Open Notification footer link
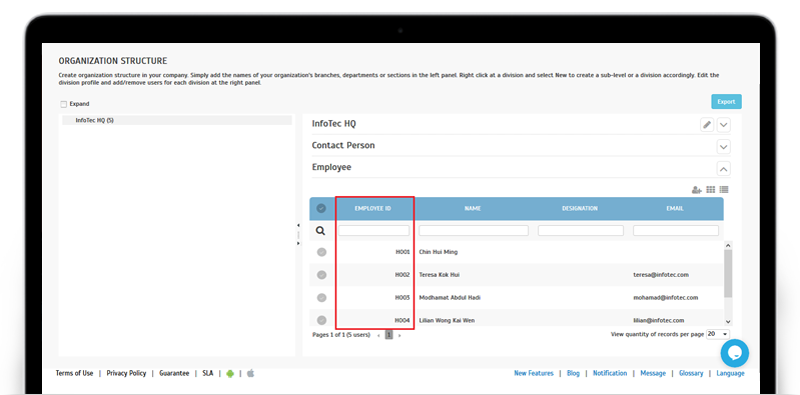The width and height of the screenshot is (800, 395). tap(610, 373)
